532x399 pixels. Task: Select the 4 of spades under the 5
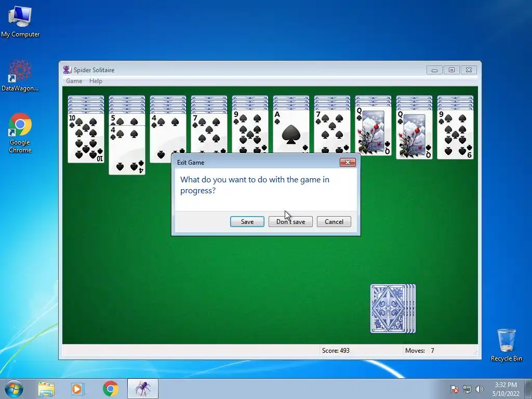point(127,151)
